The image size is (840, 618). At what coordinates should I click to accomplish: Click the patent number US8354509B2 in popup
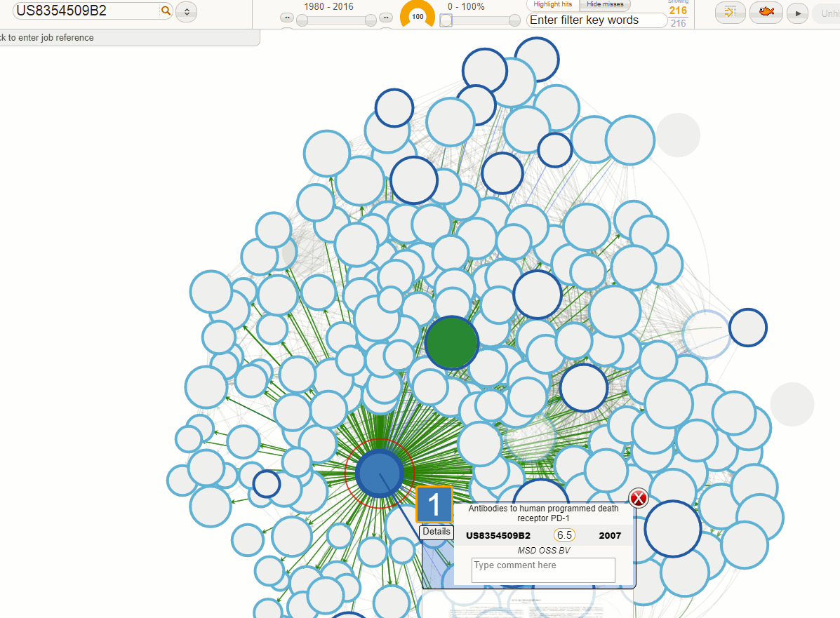[498, 535]
